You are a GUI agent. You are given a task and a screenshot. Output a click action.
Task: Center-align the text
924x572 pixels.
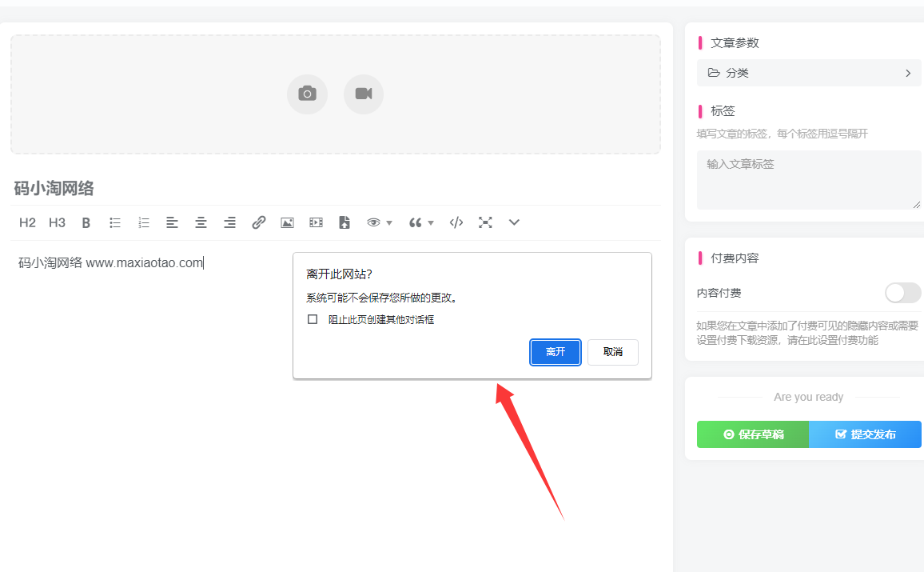(x=201, y=222)
